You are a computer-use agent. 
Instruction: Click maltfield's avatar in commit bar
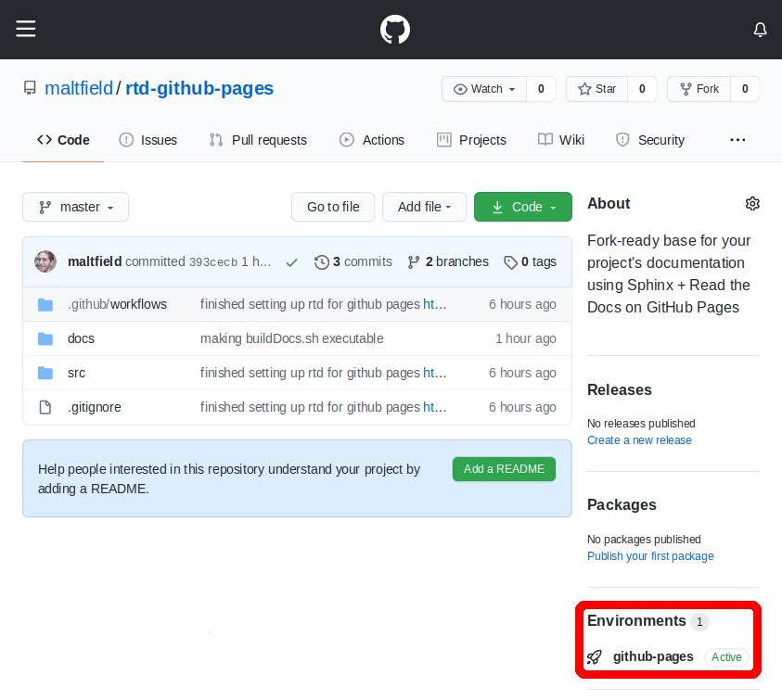coord(45,261)
